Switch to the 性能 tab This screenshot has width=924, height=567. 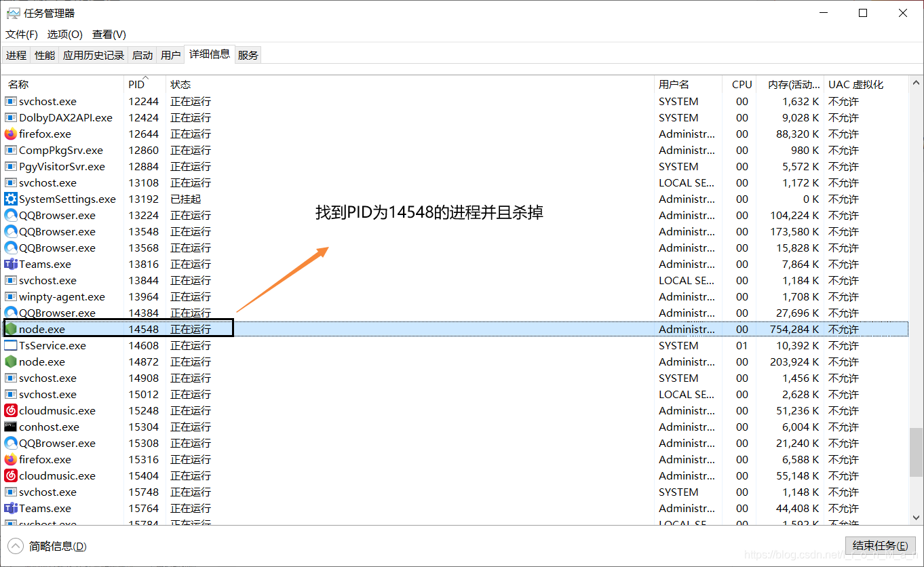[x=44, y=55]
